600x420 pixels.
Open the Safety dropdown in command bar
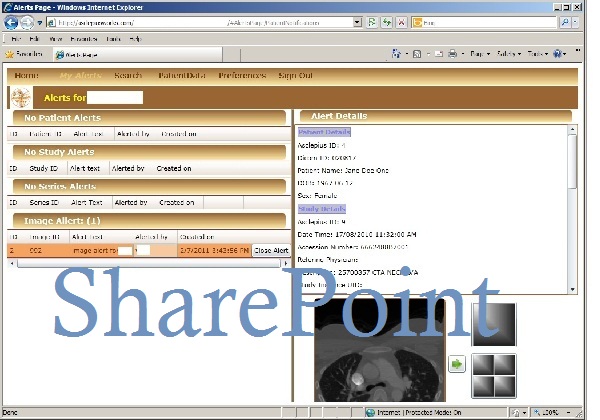coord(509,54)
